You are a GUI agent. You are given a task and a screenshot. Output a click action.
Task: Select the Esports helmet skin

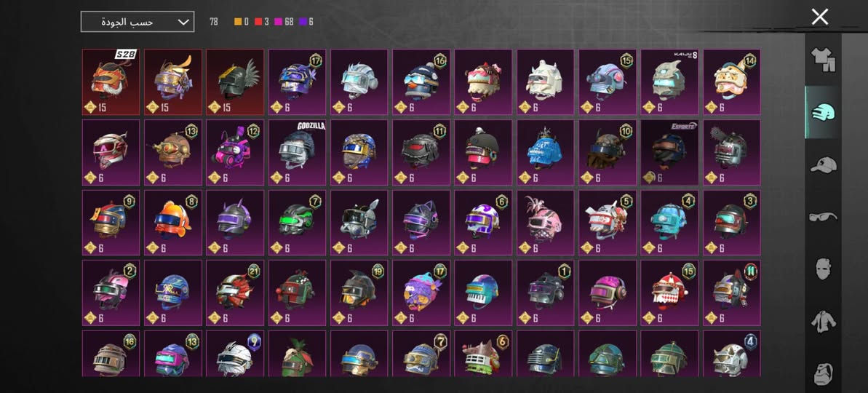pyautogui.click(x=669, y=152)
